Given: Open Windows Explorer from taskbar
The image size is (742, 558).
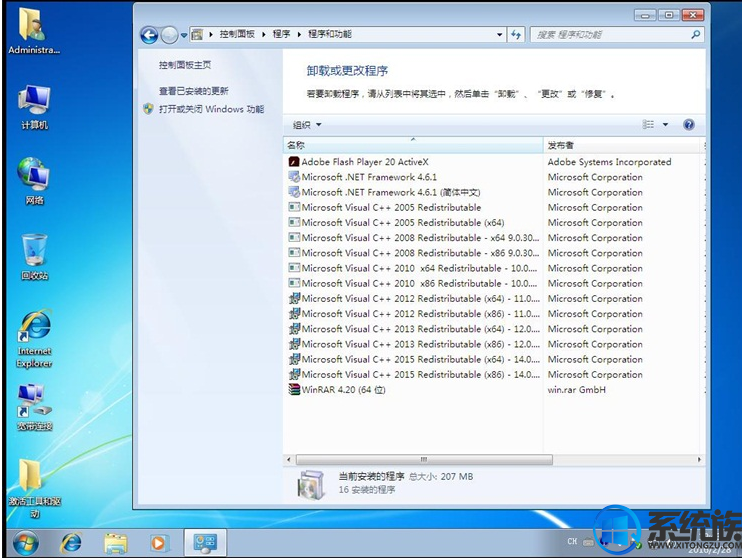Looking at the screenshot, I should (115, 543).
